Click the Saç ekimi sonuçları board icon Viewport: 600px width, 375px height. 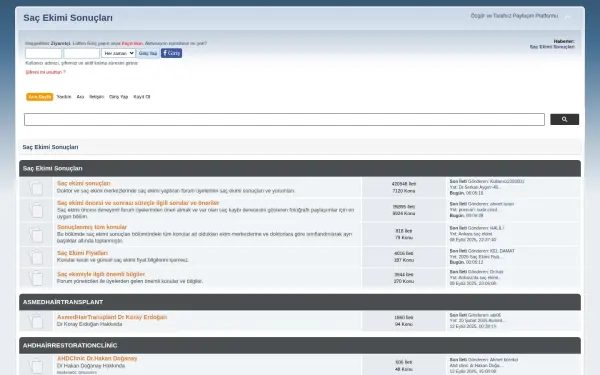tap(36, 188)
